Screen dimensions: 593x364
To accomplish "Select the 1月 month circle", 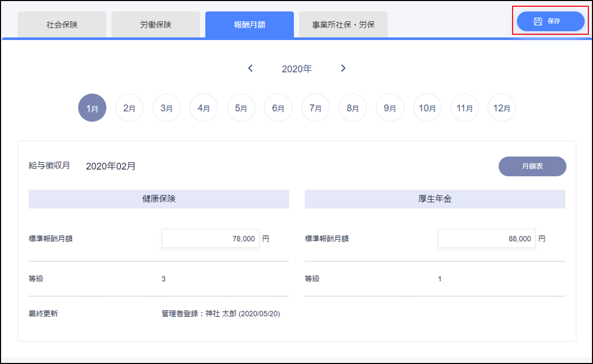I will [92, 108].
